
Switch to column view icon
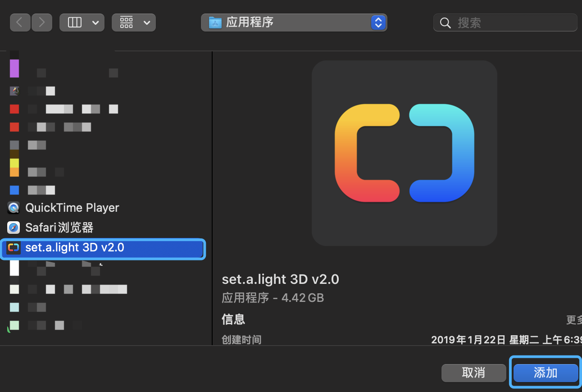74,23
